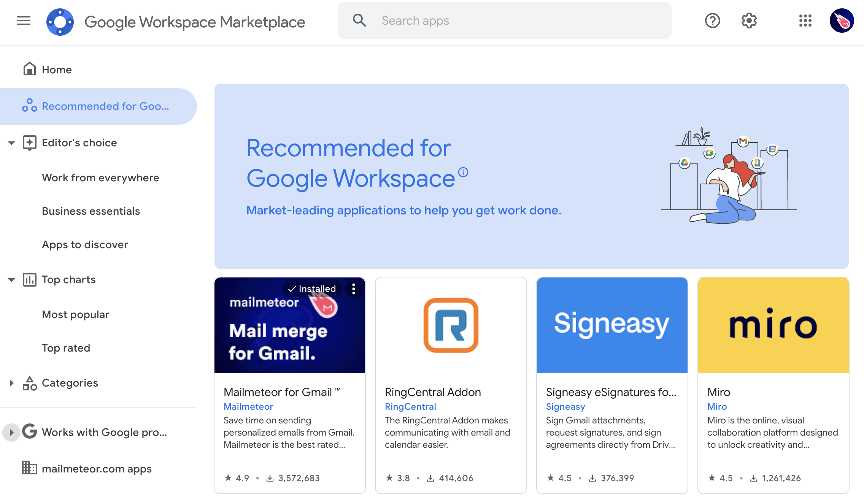
Task: Click Mailmeteor 4.9 star rating
Action: tap(237, 478)
